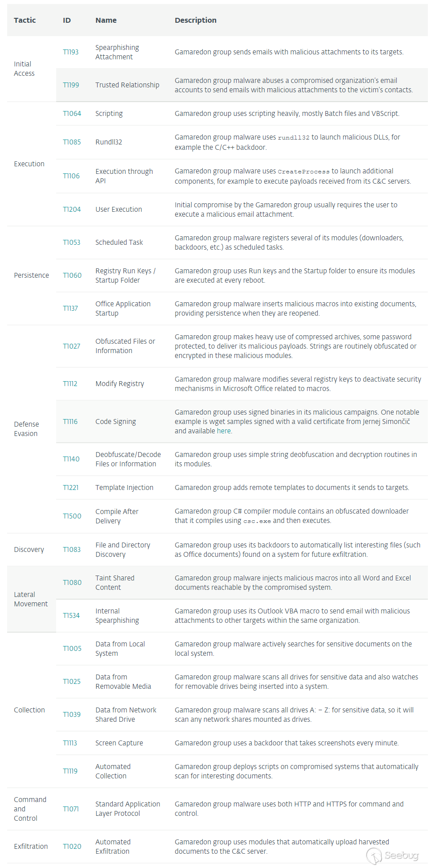
Task: Open the T1116 Code Signing ID link
Action: click(70, 422)
